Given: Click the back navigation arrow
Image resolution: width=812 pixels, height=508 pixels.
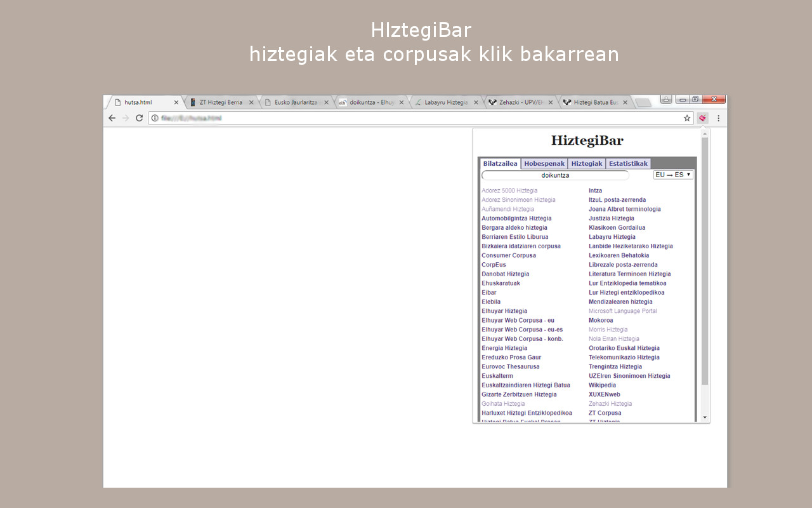Looking at the screenshot, I should click(112, 118).
